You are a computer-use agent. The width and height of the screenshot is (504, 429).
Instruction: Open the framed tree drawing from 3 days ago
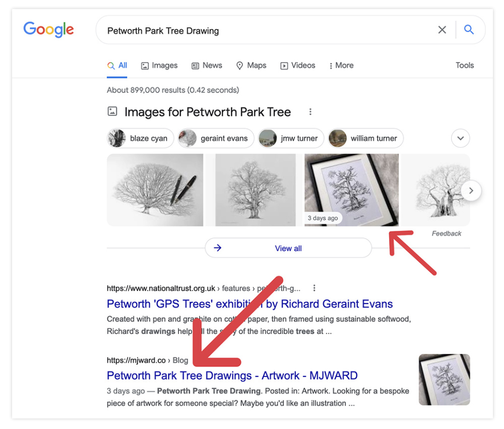(351, 190)
